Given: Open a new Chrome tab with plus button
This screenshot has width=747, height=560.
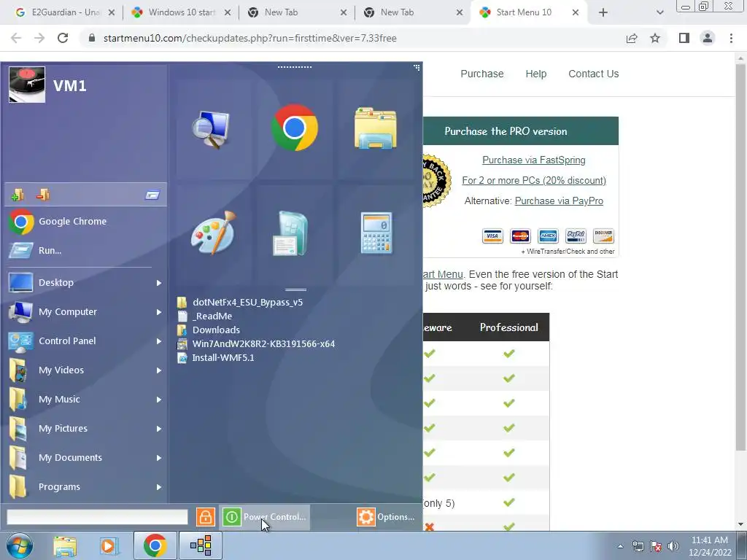Looking at the screenshot, I should tap(603, 13).
